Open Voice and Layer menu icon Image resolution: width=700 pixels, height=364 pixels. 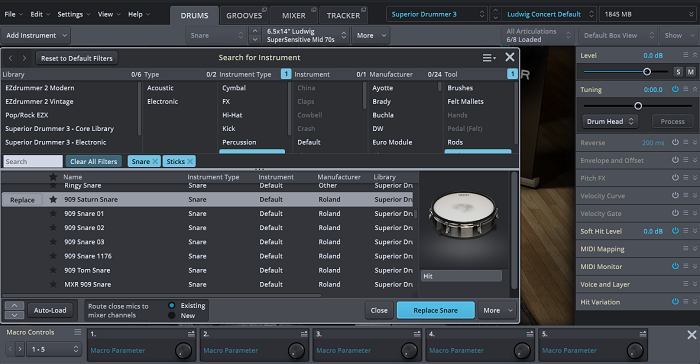pyautogui.click(x=686, y=284)
